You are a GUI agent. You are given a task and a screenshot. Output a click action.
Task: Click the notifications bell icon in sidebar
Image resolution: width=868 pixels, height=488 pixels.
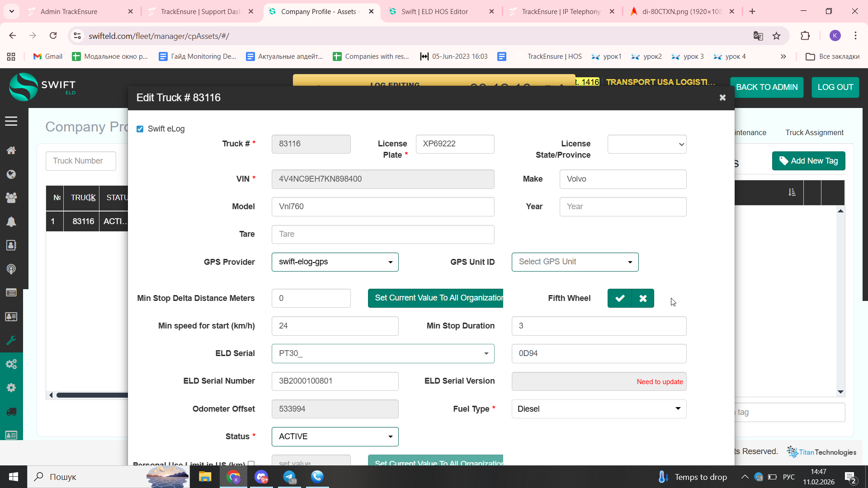pos(11,221)
